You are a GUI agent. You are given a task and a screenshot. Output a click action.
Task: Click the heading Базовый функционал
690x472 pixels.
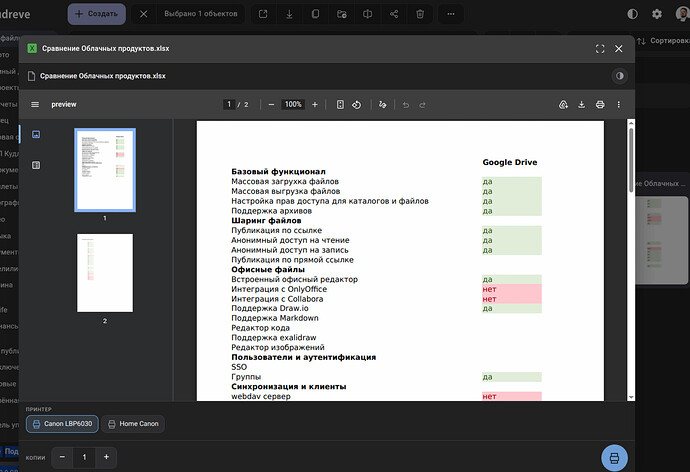point(278,172)
